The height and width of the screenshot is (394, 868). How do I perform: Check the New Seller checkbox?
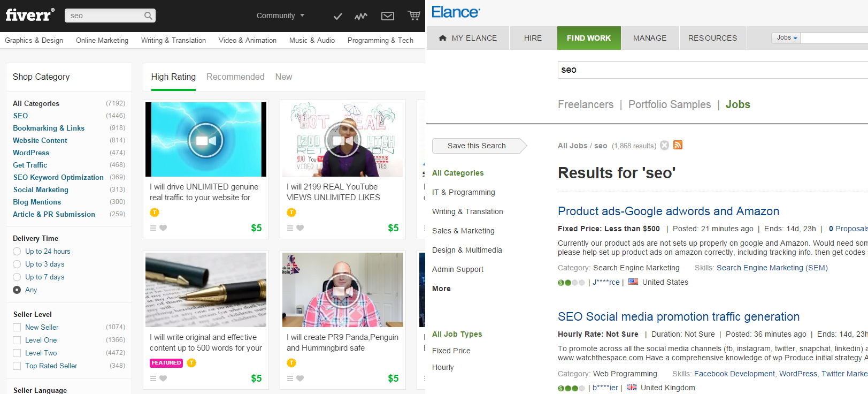coord(17,328)
